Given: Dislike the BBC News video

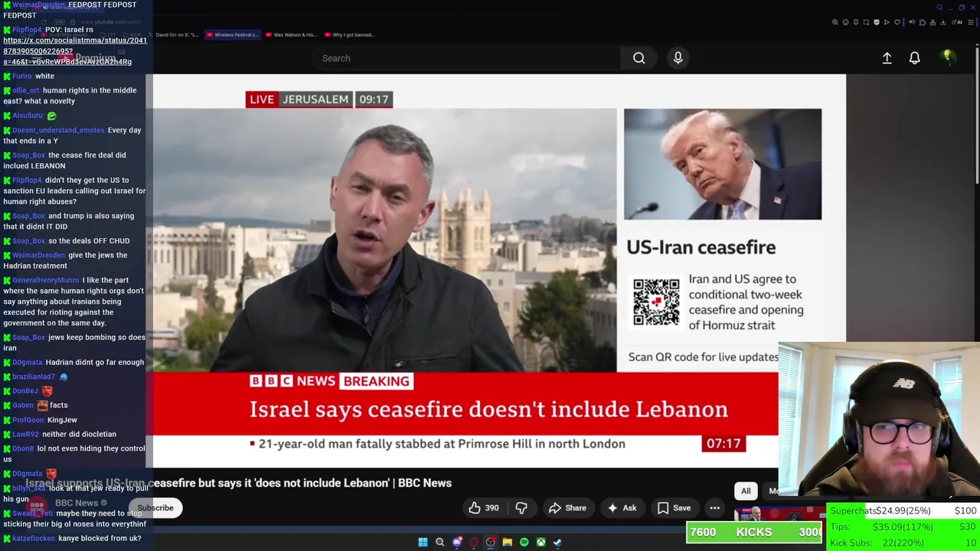Looking at the screenshot, I should [521, 508].
